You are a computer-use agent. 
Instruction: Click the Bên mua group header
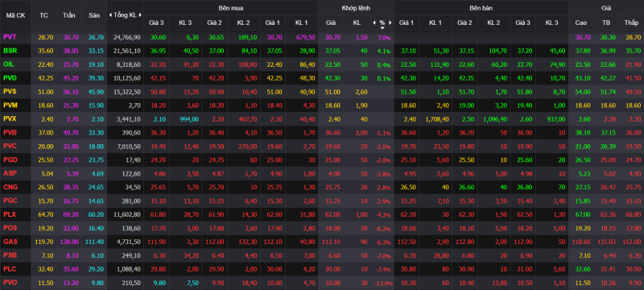point(230,8)
